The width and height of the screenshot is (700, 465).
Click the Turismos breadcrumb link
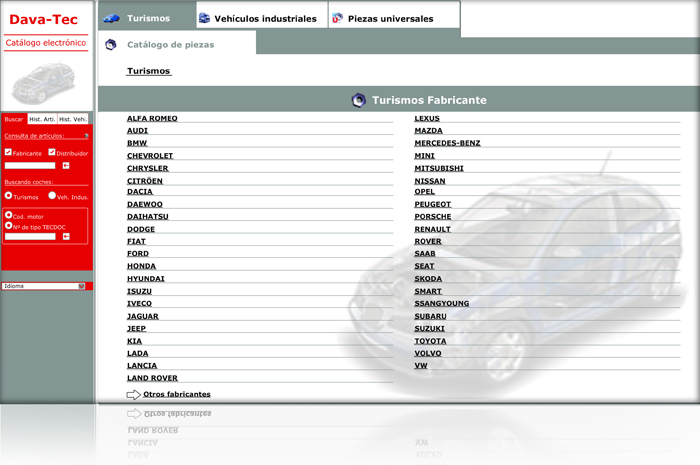149,71
